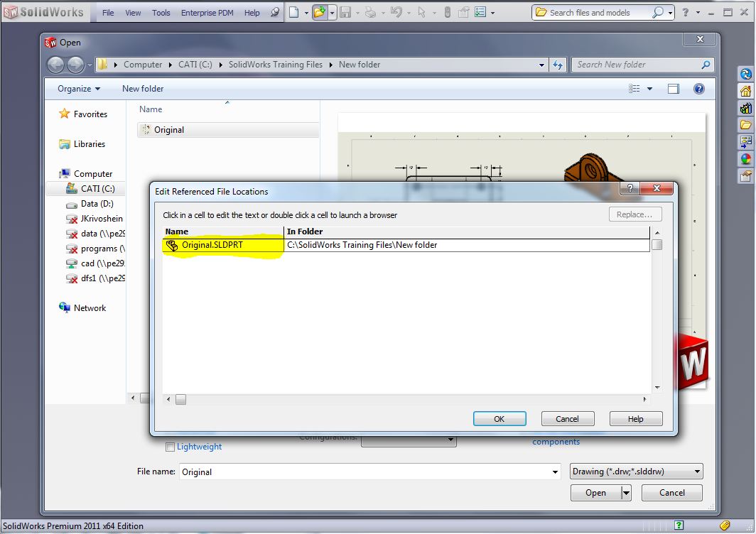Click the Options checklist icon in toolbar
This screenshot has height=534, width=756.
tap(481, 12)
